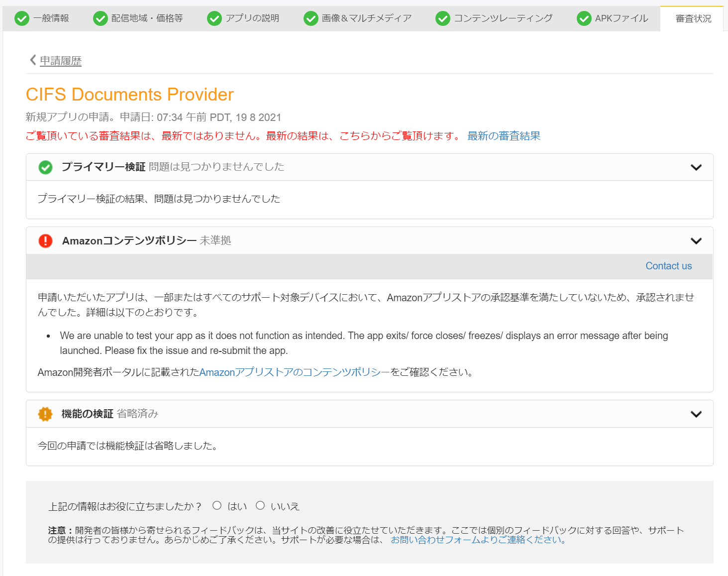Screen dimensions: 728x576
Task: Click 今回の申請では機能検証は省略しました text
Action: click(x=129, y=446)
